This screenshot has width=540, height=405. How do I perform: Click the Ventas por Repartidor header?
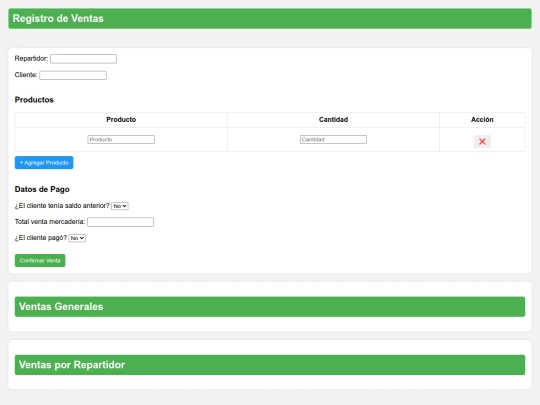pos(270,365)
